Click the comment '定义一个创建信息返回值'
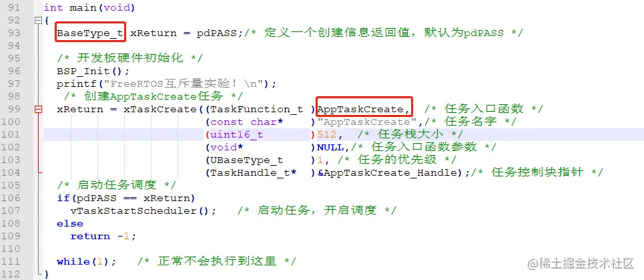644x280 pixels. tap(337, 33)
